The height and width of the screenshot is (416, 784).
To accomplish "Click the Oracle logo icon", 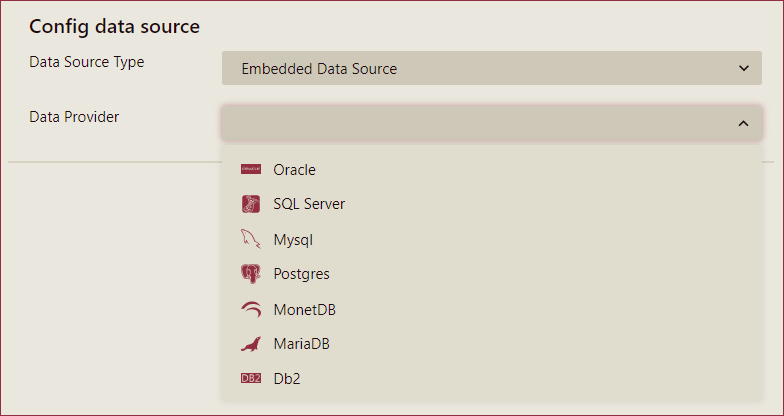I will click(x=251, y=170).
